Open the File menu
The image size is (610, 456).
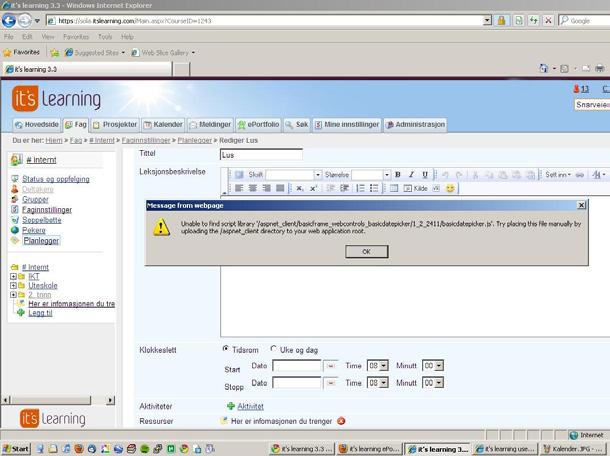[x=9, y=37]
